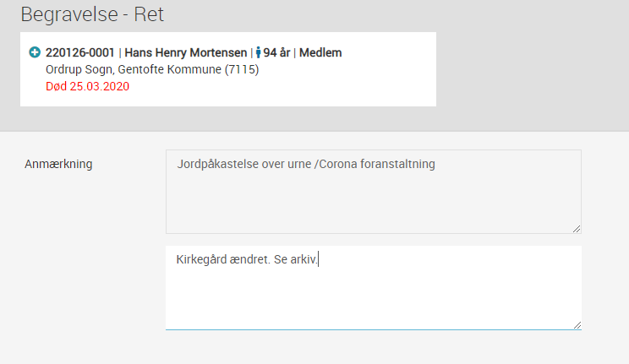Click the Ordrup Sogn, Gentofte Kommune line

(152, 69)
